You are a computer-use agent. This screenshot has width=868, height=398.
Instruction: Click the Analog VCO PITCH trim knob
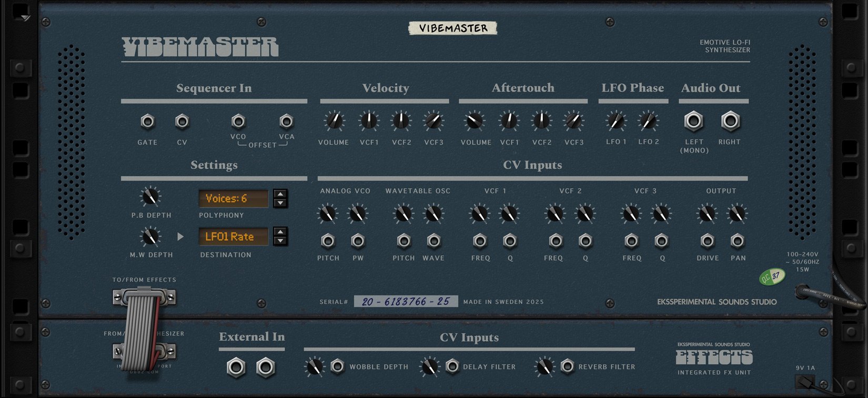328,214
